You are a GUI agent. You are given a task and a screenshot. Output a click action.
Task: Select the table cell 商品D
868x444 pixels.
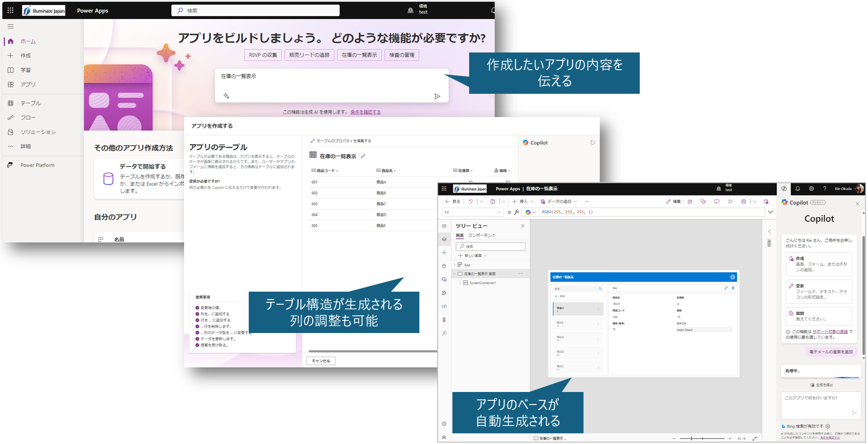coord(381,215)
